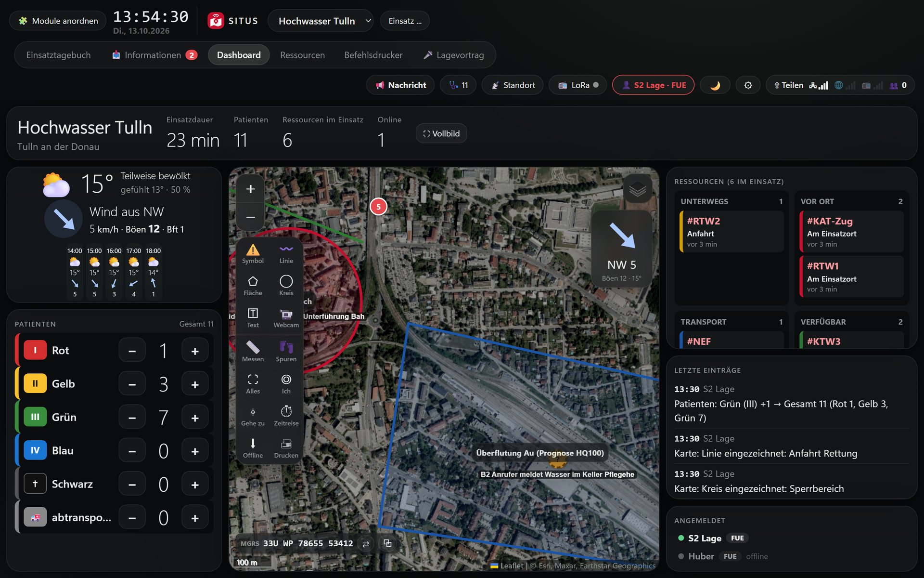Open the map layers selector icon
The image size is (924, 578).
[x=638, y=189]
